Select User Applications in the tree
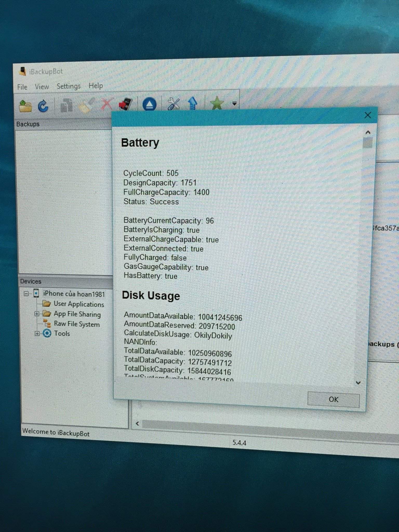Image resolution: width=399 pixels, height=532 pixels. click(79, 304)
